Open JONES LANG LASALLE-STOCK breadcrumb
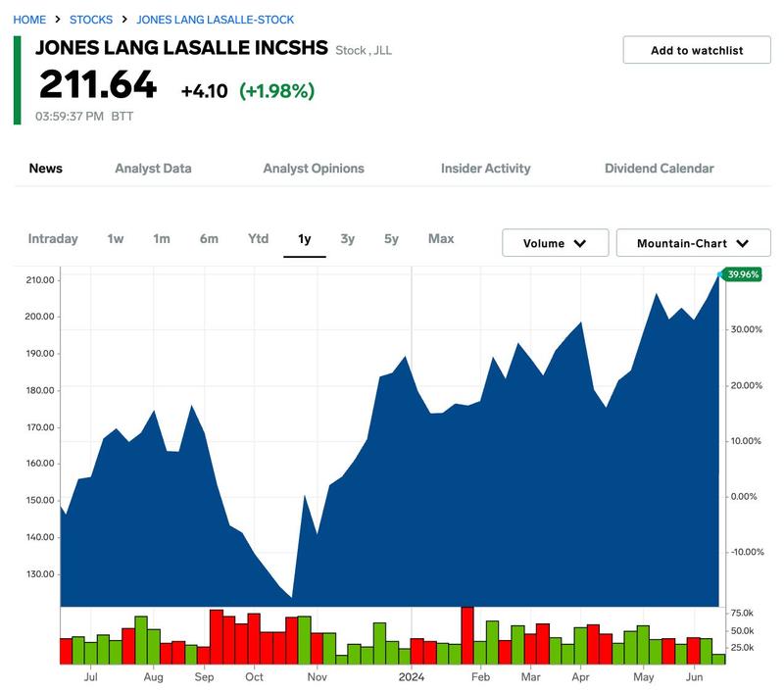 (215, 20)
